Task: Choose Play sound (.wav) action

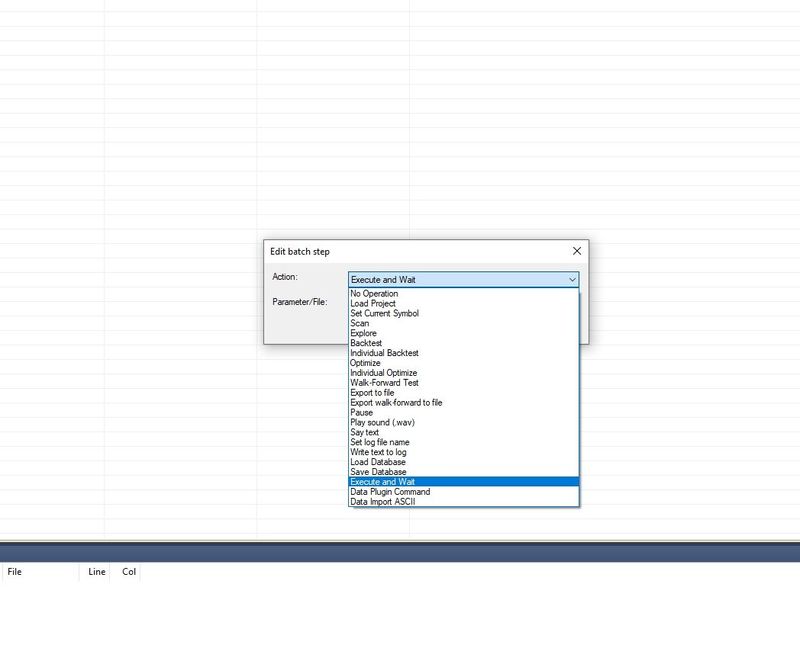Action: point(464,422)
